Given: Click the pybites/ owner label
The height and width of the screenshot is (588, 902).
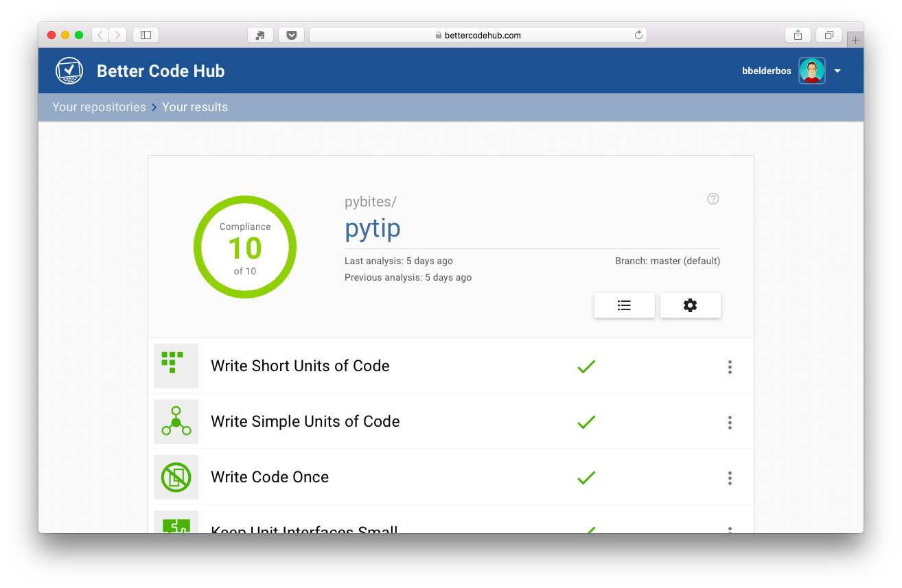Looking at the screenshot, I should point(371,202).
